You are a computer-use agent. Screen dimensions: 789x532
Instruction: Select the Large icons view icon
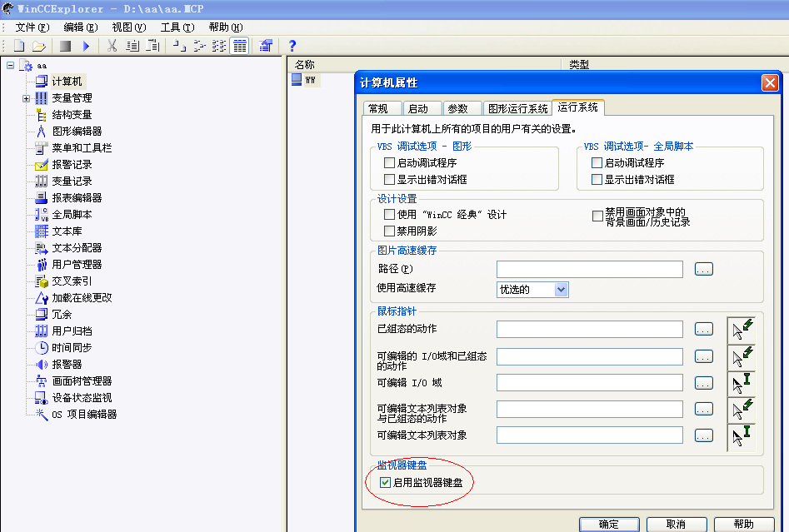point(179,46)
